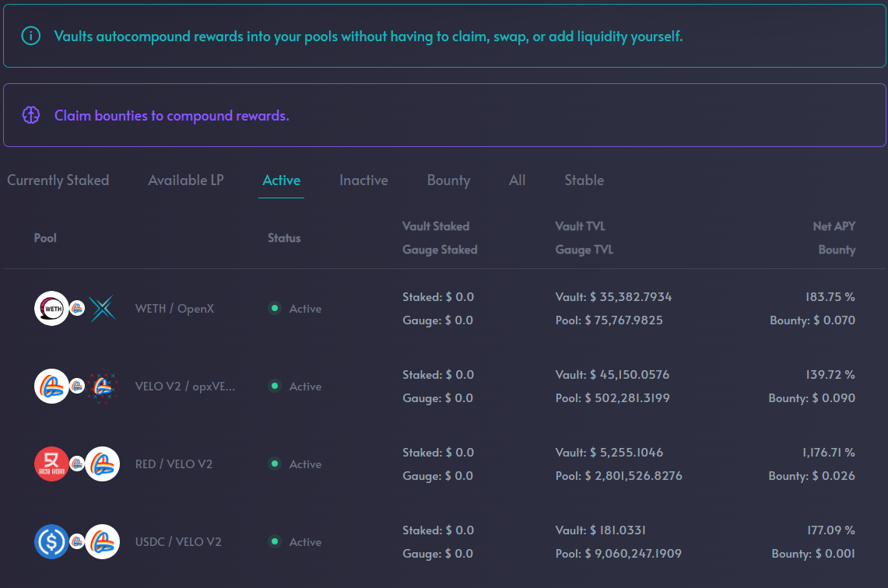Viewport: 888px width, 588px height.
Task: Click the USDC token icon
Action: 51,542
